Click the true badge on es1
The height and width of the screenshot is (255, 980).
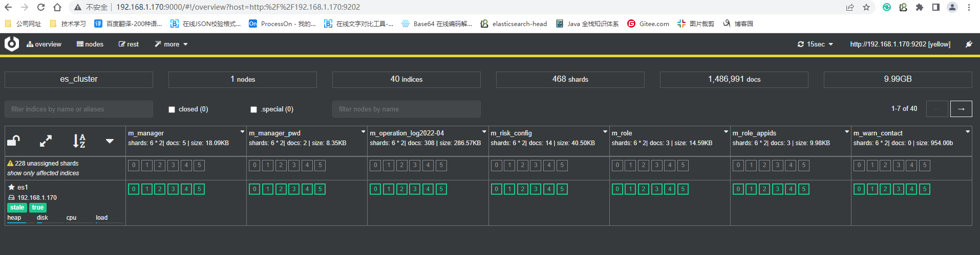38,207
